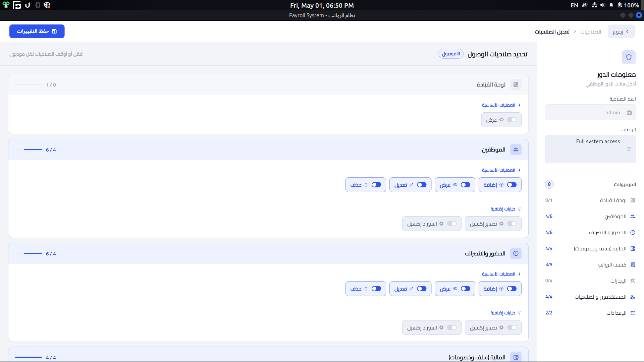This screenshot has height=362, width=644.
Task: Click the trash icon on الموظفين حذف chip
Action: 366,185
